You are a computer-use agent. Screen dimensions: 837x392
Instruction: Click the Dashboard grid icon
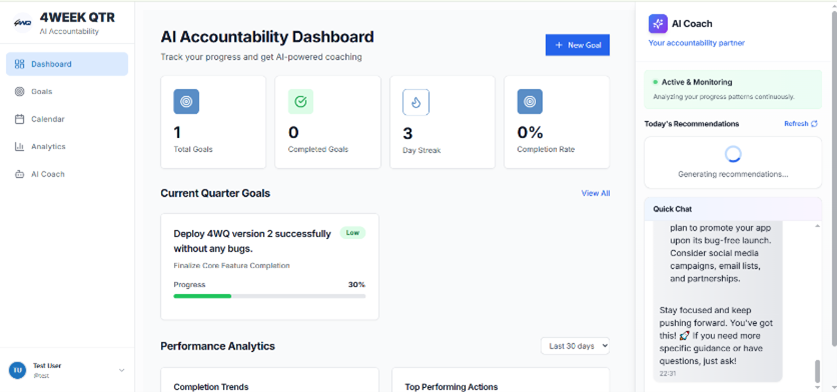pos(19,64)
